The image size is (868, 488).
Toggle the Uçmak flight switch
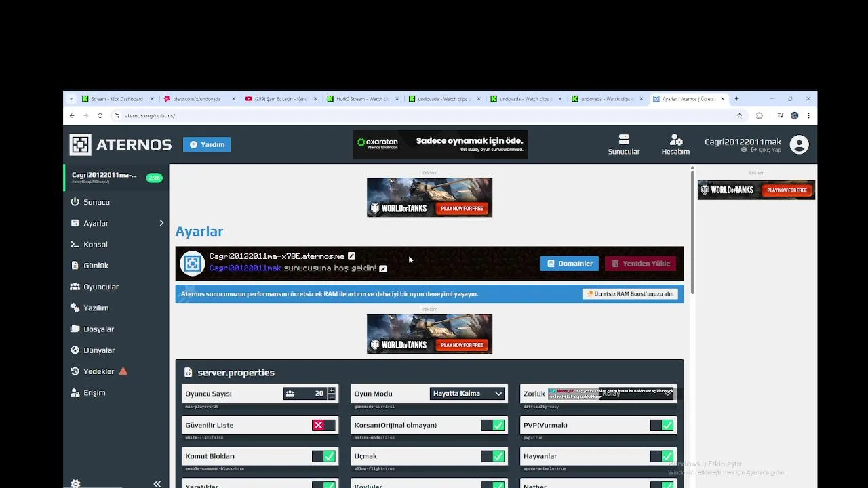tap(493, 456)
